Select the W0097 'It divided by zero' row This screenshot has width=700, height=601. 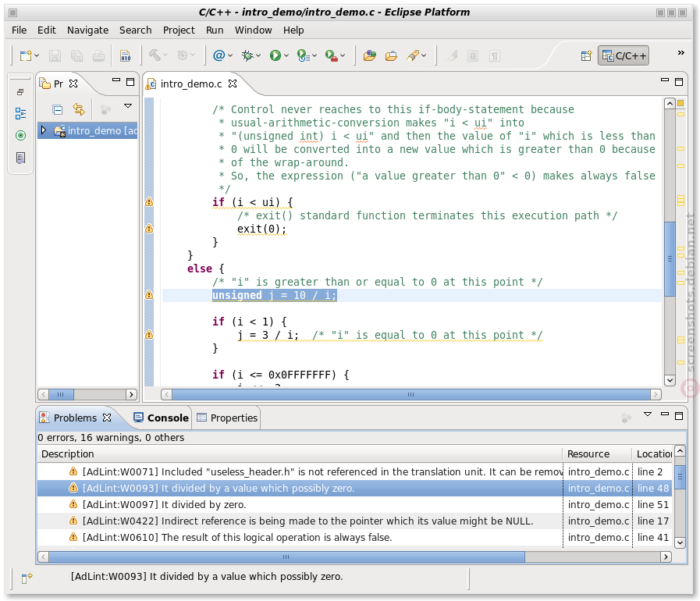[355, 504]
